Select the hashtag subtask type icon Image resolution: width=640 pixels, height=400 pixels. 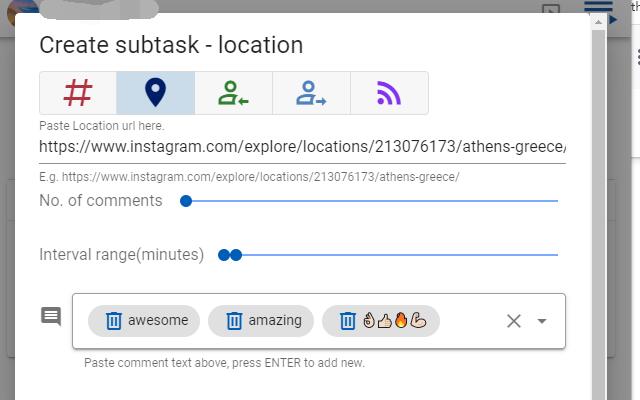click(x=78, y=93)
